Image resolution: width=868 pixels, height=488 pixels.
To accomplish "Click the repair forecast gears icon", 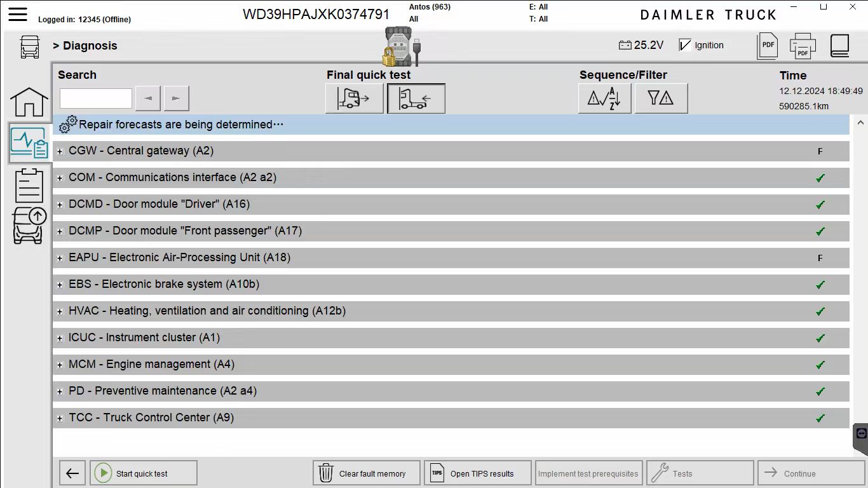I will [68, 124].
